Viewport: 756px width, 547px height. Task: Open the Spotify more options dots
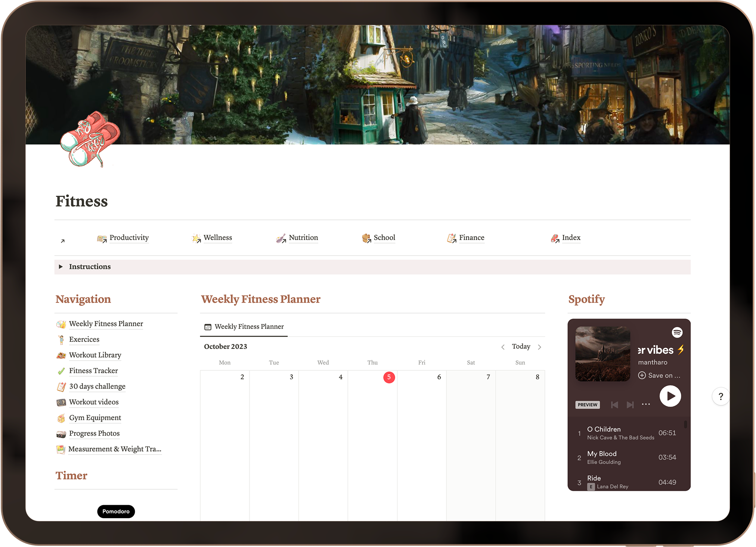(646, 404)
